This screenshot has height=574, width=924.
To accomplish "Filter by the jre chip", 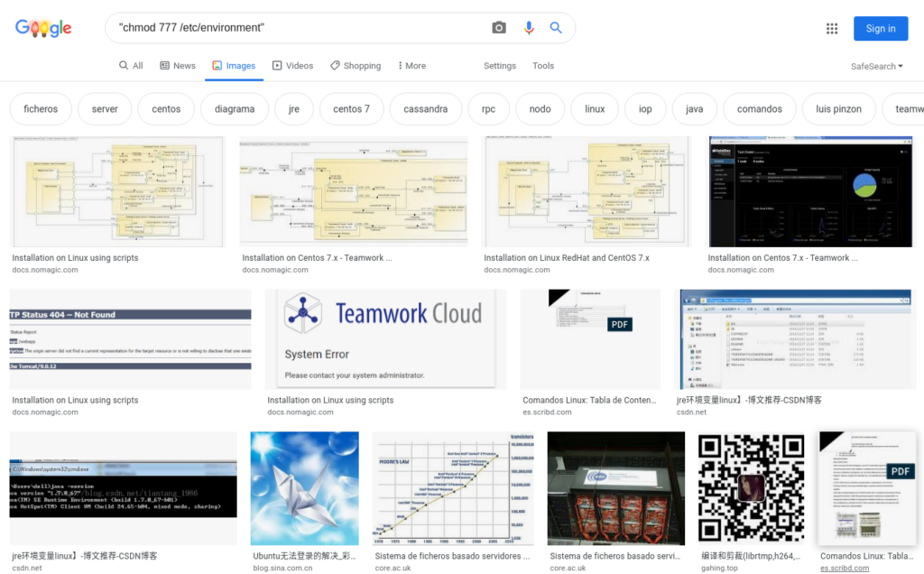I will [x=294, y=109].
